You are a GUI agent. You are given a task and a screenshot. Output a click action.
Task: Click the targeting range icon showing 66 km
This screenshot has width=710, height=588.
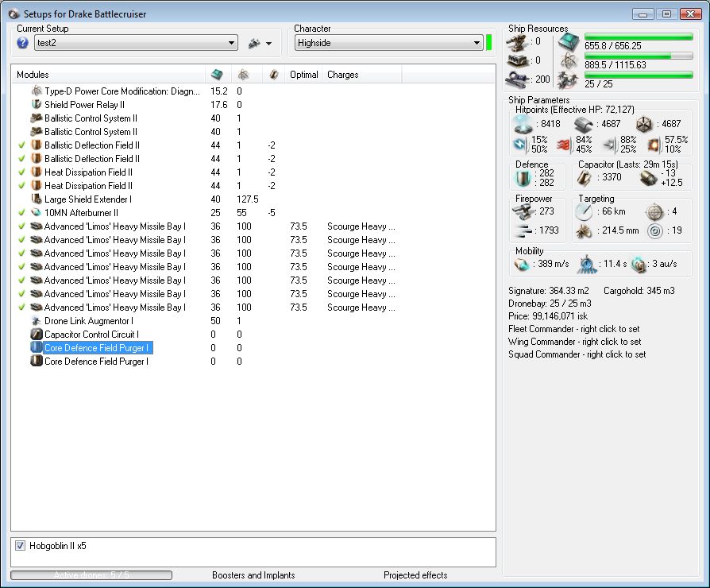(x=584, y=211)
